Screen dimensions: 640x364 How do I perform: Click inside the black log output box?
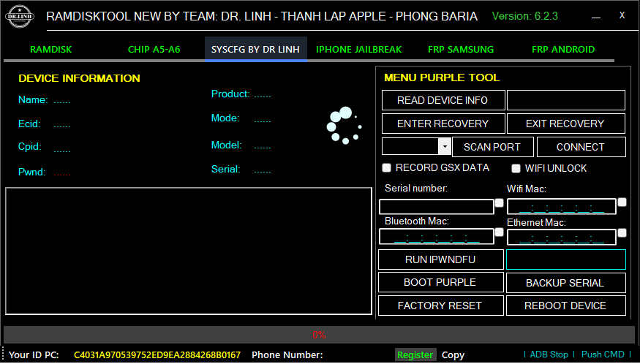[189, 251]
